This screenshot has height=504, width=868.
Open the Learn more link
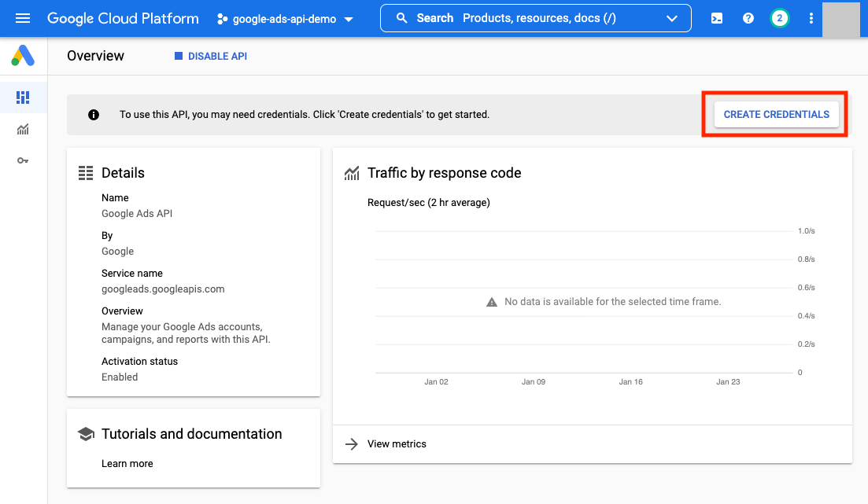127,464
